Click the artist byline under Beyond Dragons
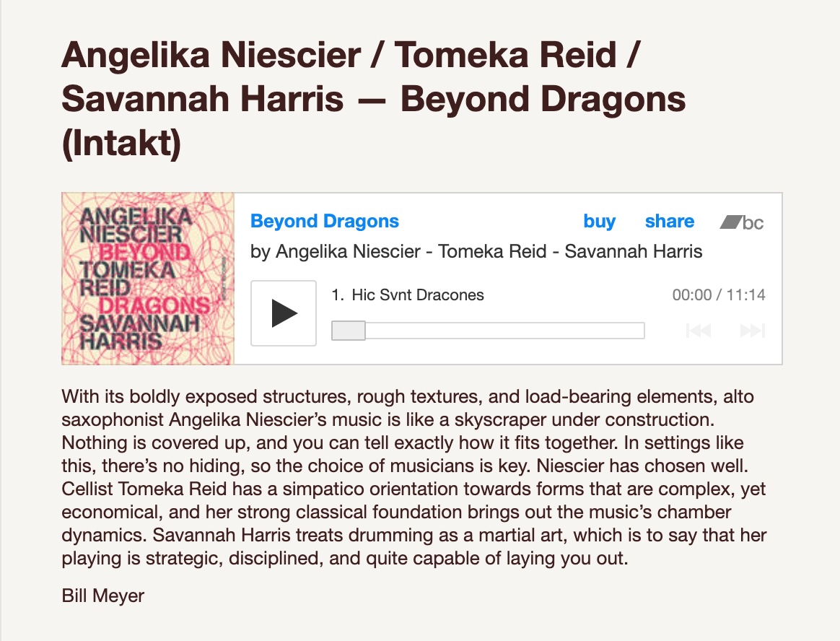Viewport: 840px width, 641px height. tap(476, 251)
